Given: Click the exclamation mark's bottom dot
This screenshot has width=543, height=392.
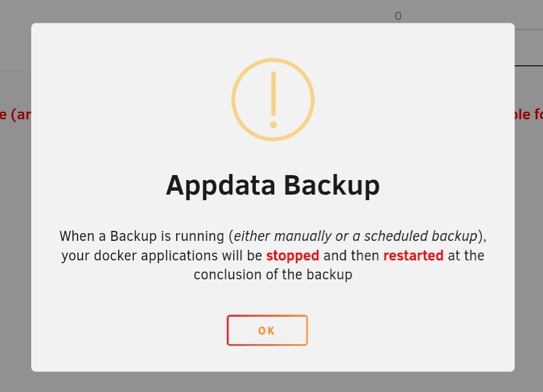Looking at the screenshot, I should pos(273,125).
